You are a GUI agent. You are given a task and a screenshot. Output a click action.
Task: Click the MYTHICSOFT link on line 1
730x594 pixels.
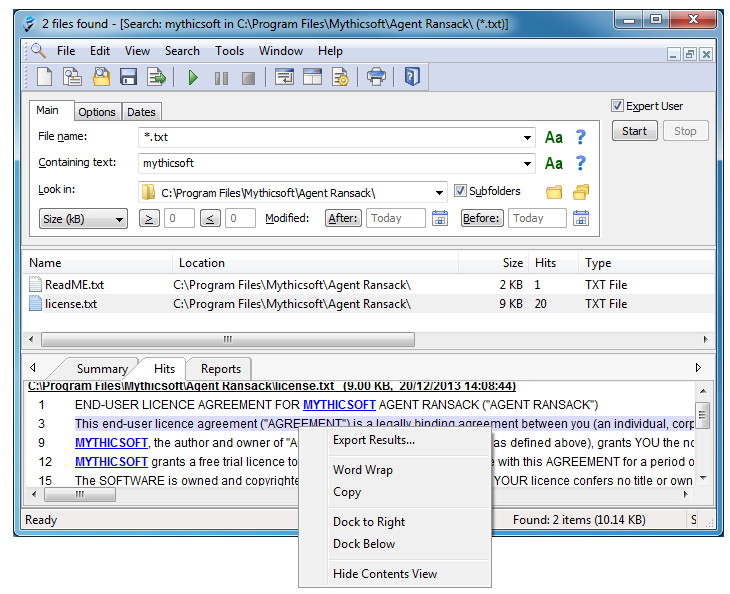click(339, 405)
